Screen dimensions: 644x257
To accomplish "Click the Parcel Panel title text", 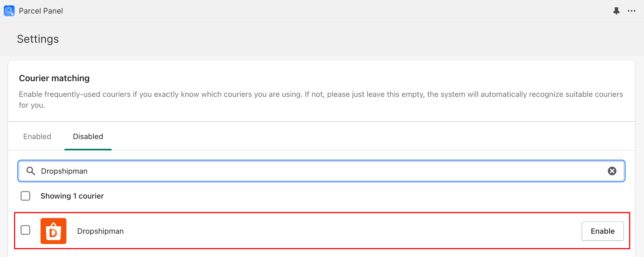I will coord(41,11).
